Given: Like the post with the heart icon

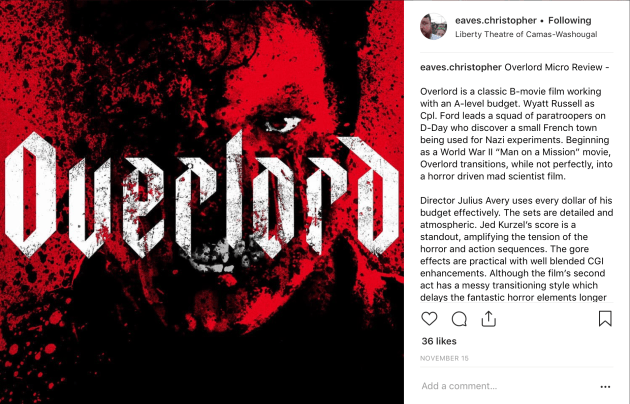Looking at the screenshot, I should pos(429,319).
